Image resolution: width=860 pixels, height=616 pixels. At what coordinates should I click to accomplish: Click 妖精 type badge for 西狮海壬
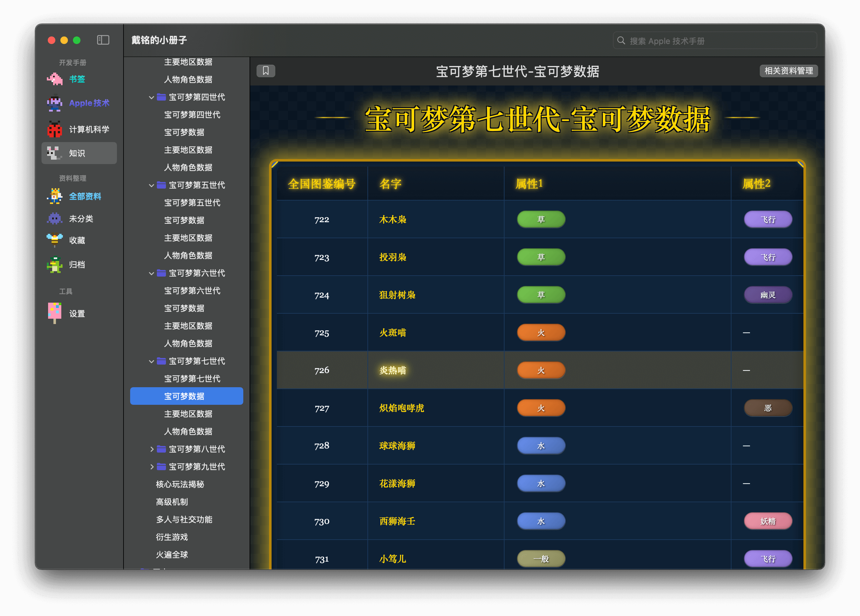click(768, 521)
